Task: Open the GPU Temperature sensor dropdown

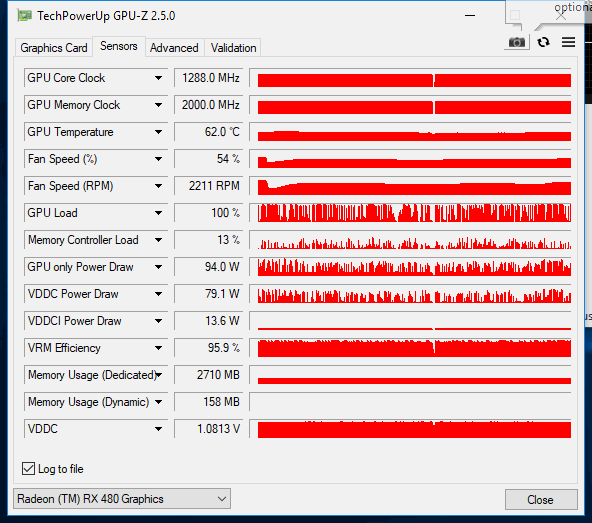Action: [158, 132]
